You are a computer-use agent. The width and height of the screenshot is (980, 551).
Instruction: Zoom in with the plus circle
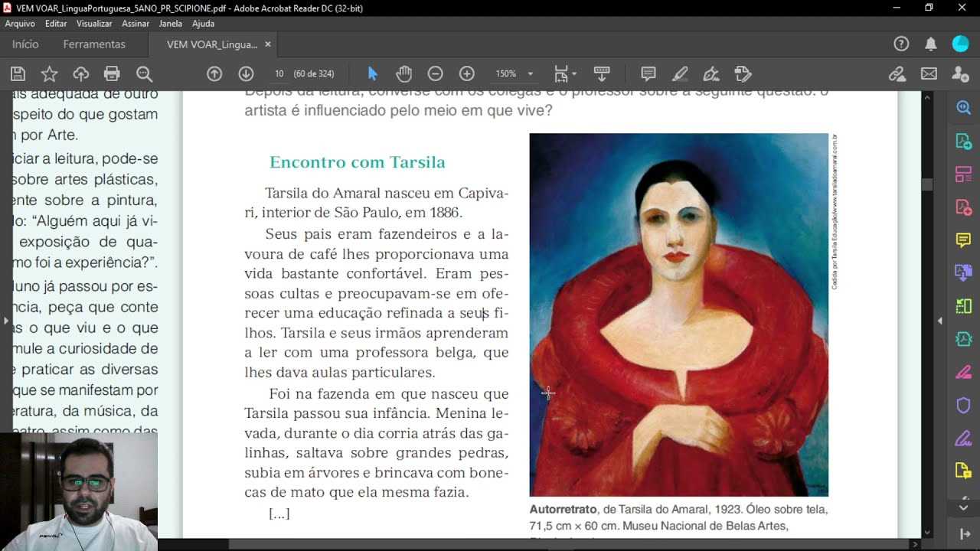click(467, 73)
